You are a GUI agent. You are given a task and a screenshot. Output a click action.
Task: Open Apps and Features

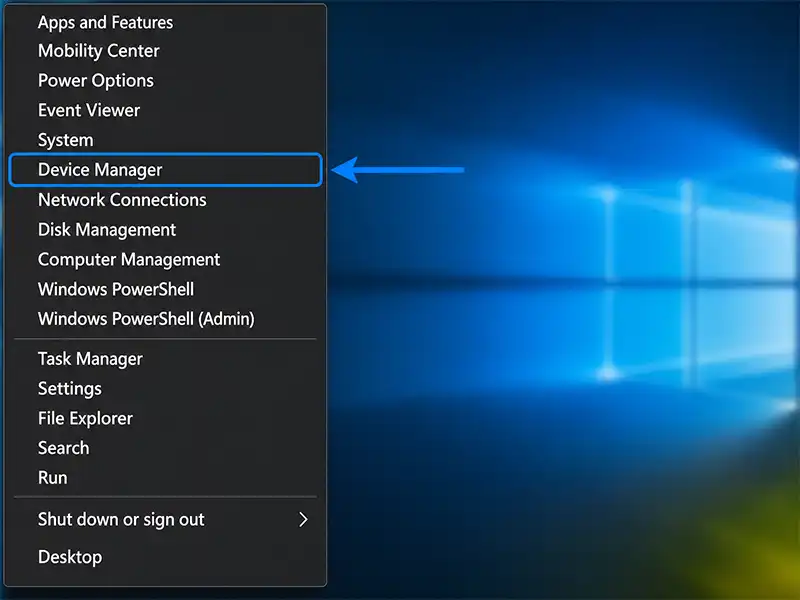click(x=165, y=22)
